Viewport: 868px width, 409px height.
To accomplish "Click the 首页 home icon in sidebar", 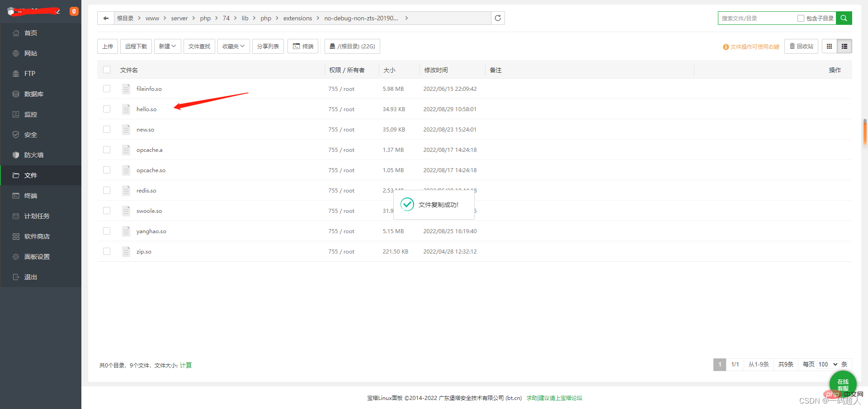I will click(x=16, y=33).
